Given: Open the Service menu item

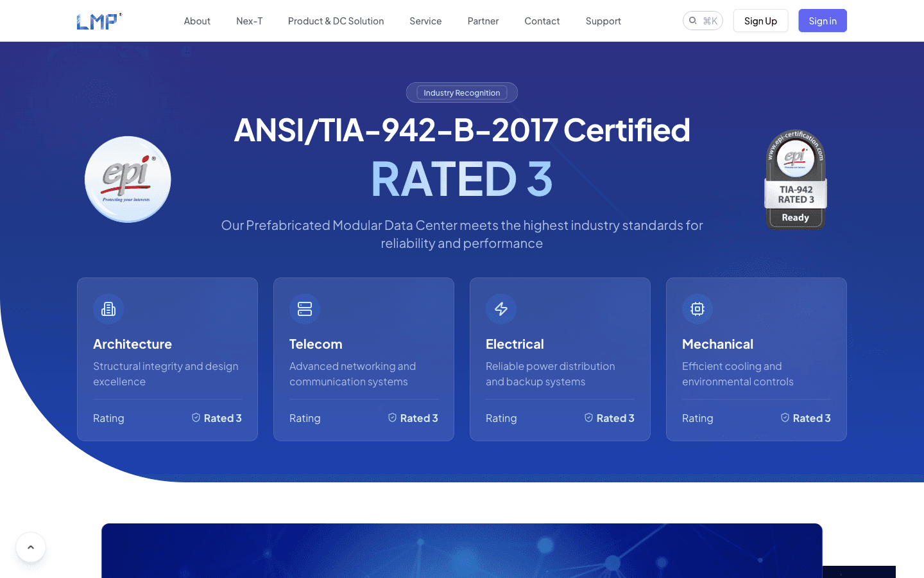Looking at the screenshot, I should click(425, 21).
